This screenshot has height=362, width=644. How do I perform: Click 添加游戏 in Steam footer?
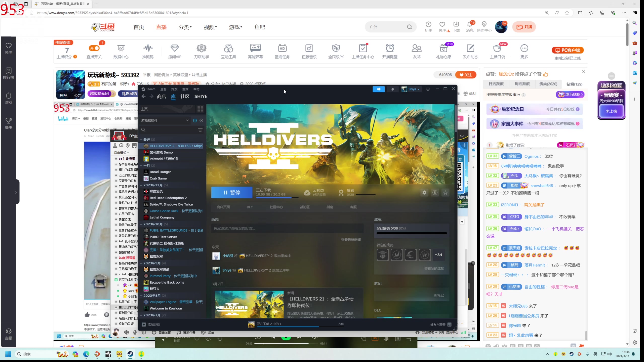[151, 325]
